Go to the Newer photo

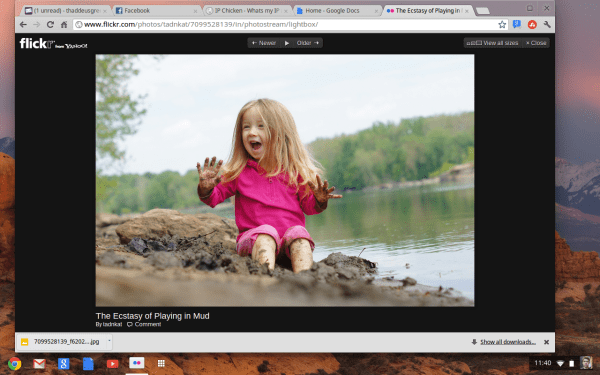tap(264, 43)
